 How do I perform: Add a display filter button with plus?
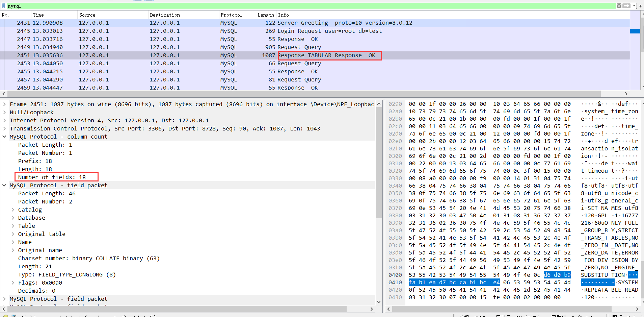point(640,6)
